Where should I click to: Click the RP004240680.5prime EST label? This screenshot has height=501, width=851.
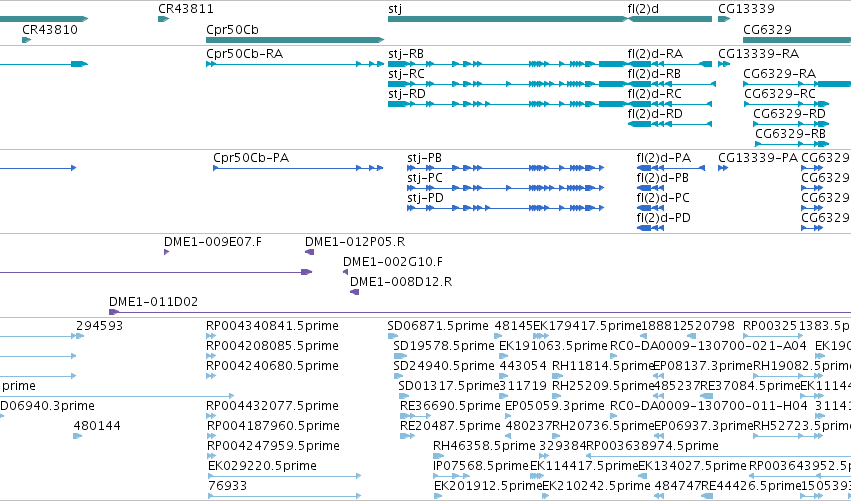coord(272,366)
